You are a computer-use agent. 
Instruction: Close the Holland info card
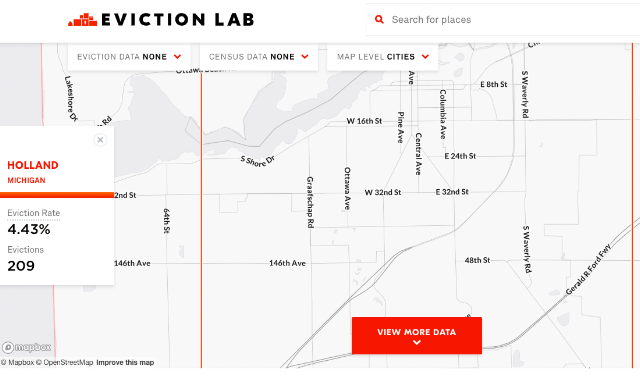pyautogui.click(x=100, y=140)
